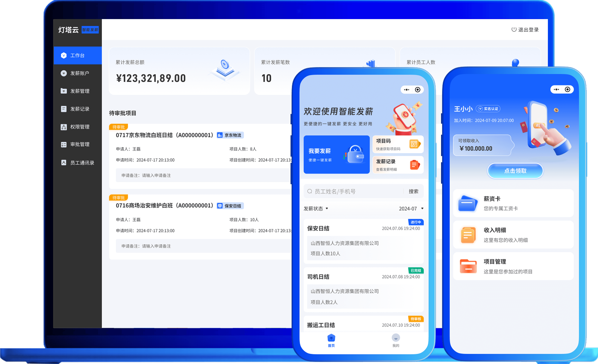Screen dimensions: 598x364
Task: Select the 工作台 sidebar icon
Action: coord(64,55)
